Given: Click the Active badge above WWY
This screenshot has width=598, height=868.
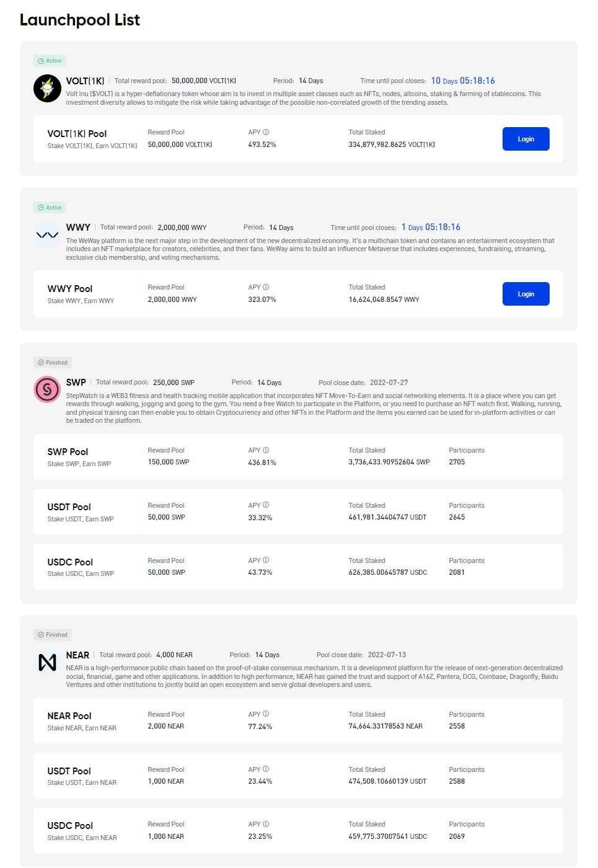Looking at the screenshot, I should 50,208.
